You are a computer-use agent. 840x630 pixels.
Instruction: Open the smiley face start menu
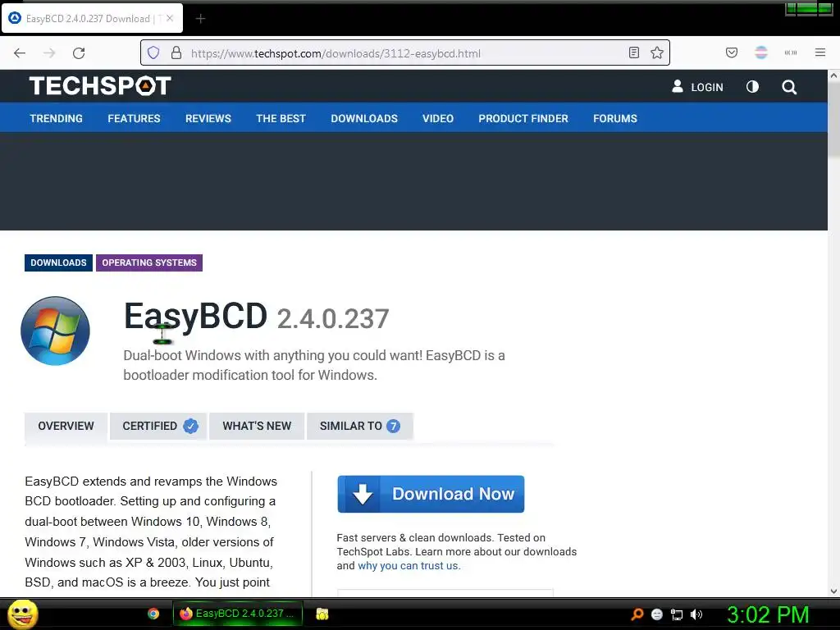click(x=23, y=614)
